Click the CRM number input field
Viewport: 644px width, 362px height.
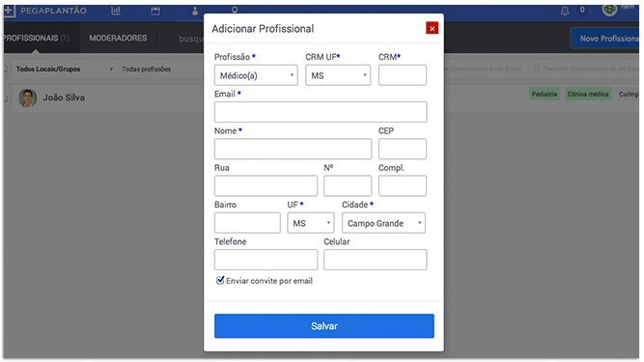pos(402,75)
